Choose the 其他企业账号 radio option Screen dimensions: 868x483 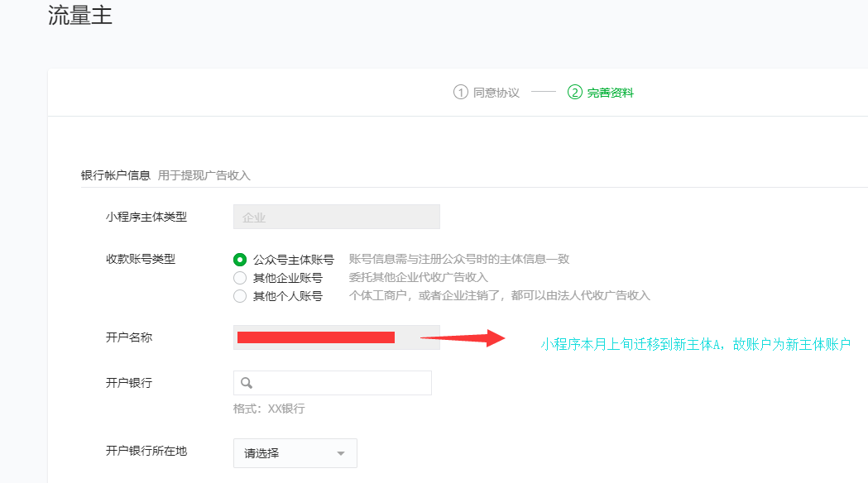pos(240,278)
